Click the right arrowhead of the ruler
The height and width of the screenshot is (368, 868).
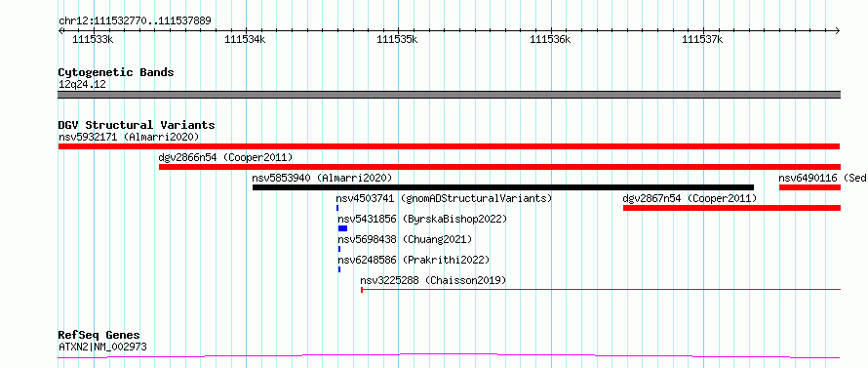[838, 30]
